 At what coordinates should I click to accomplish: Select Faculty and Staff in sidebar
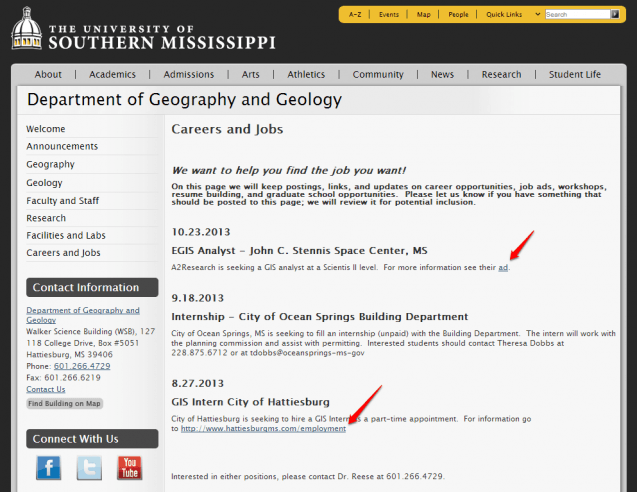click(62, 201)
